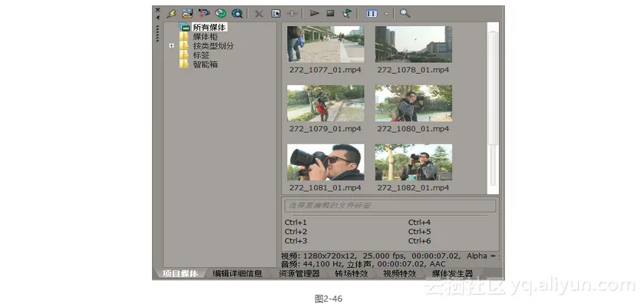Viewport: 644px width, 304px height.
Task: Click Get Media from Web globe icon
Action: pos(237,14)
